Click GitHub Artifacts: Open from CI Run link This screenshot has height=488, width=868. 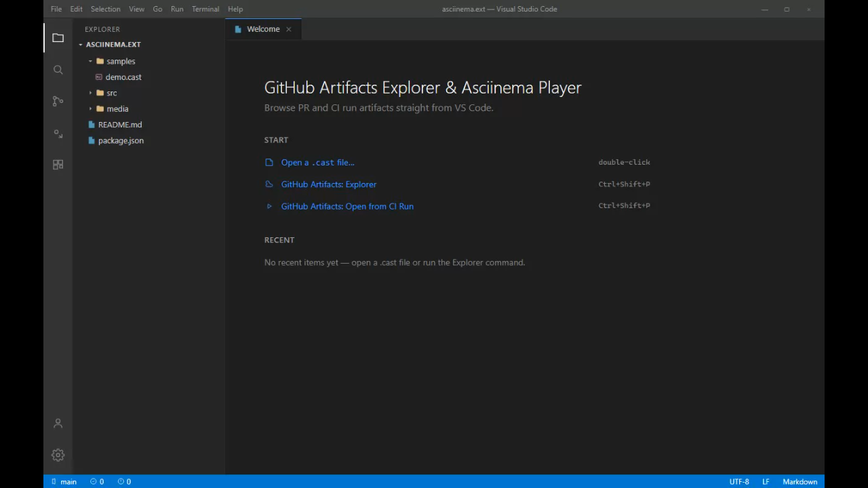pyautogui.click(x=347, y=206)
